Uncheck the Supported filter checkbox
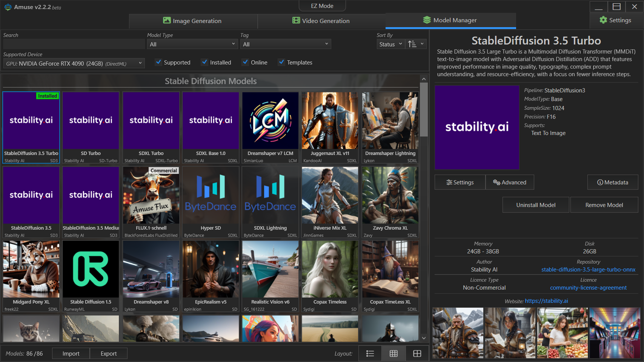Viewport: 644px width, 362px height. (158, 62)
